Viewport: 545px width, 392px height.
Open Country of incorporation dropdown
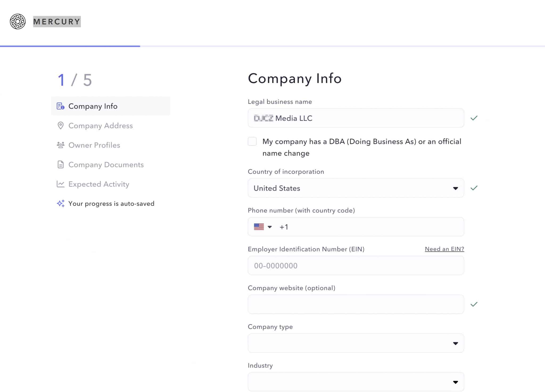coord(356,188)
